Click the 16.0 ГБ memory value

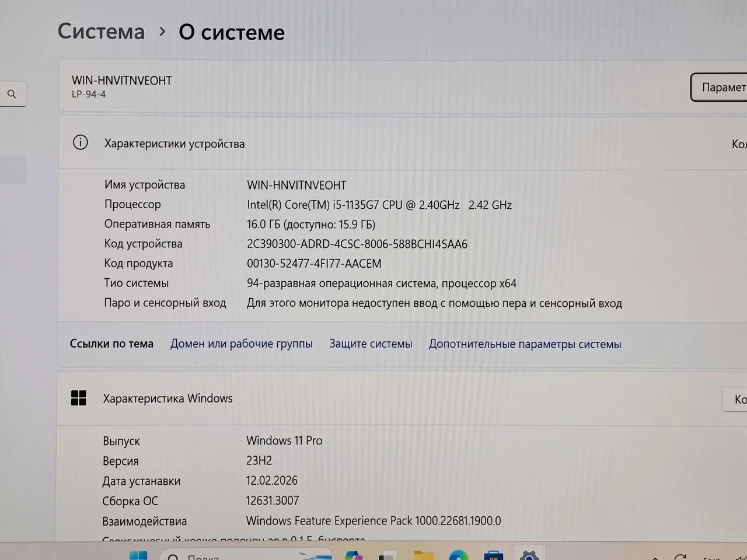[x=311, y=225]
